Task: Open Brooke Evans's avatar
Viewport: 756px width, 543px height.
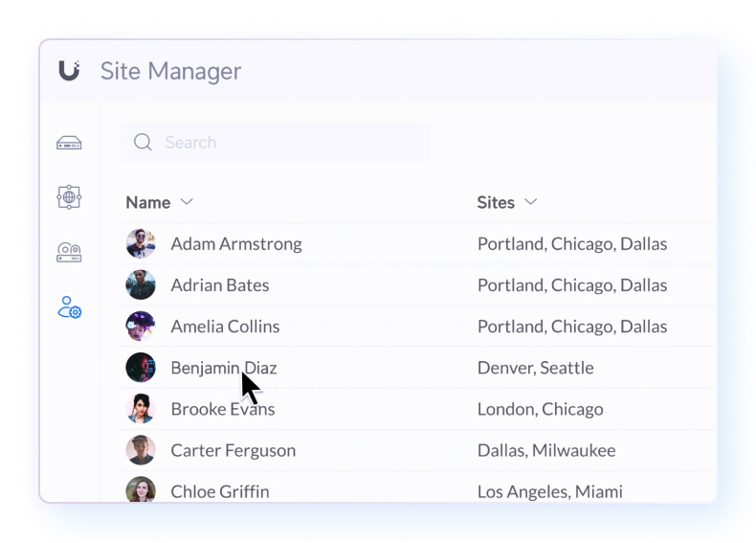Action: (x=141, y=409)
